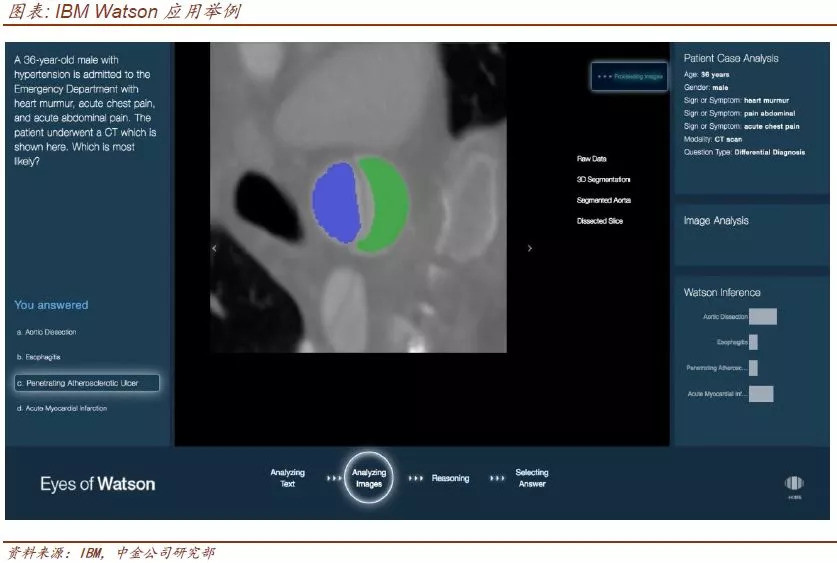Select the circled Analyzing Images step
837x563 pixels.
(x=369, y=478)
